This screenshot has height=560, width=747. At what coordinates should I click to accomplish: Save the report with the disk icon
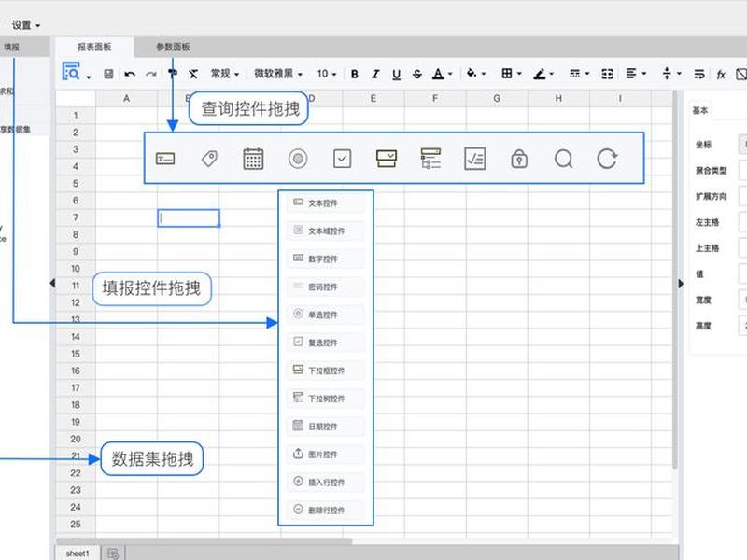click(x=108, y=74)
